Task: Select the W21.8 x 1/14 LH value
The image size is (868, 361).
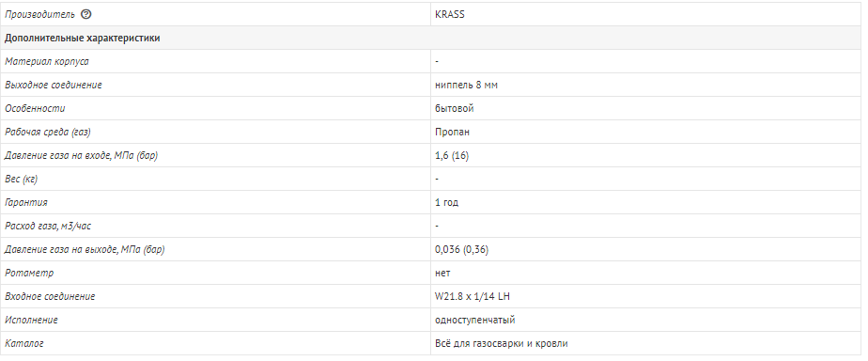Action: (x=473, y=297)
